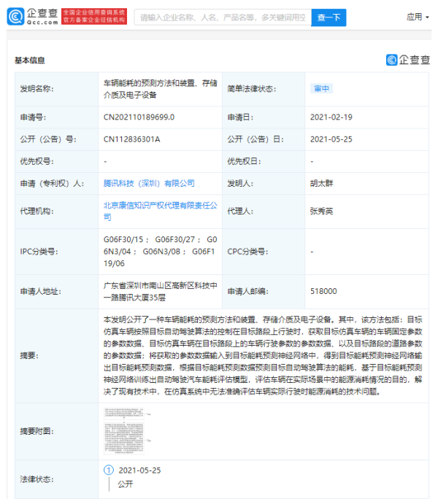
Task: Click agent name 张秀英
Action: point(323,212)
